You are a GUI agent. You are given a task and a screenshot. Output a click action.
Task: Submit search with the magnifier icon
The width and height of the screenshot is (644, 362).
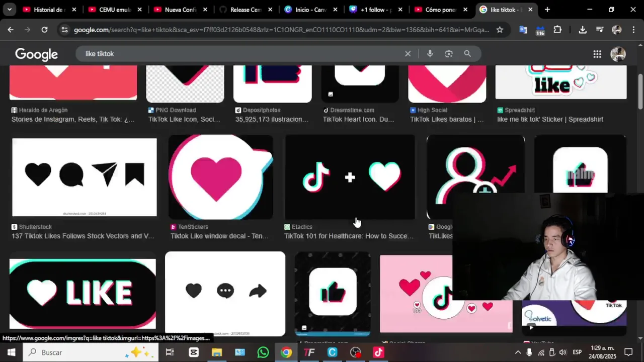click(x=467, y=54)
